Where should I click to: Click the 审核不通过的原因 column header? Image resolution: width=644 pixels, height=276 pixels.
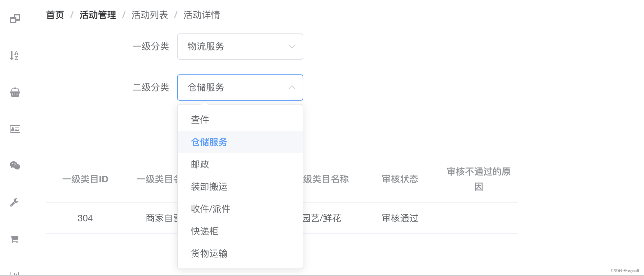(479, 179)
